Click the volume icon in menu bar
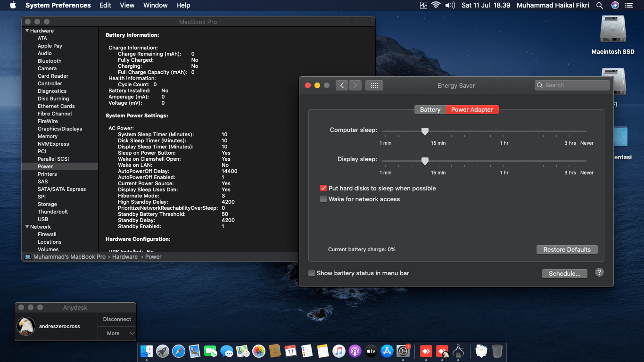The width and height of the screenshot is (644, 362). click(450, 5)
